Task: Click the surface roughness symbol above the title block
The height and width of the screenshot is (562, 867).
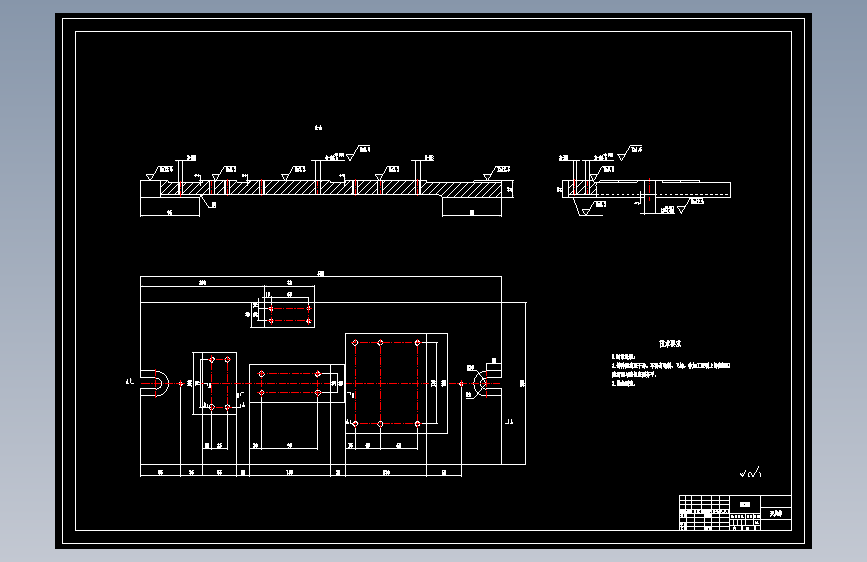Action: point(751,472)
